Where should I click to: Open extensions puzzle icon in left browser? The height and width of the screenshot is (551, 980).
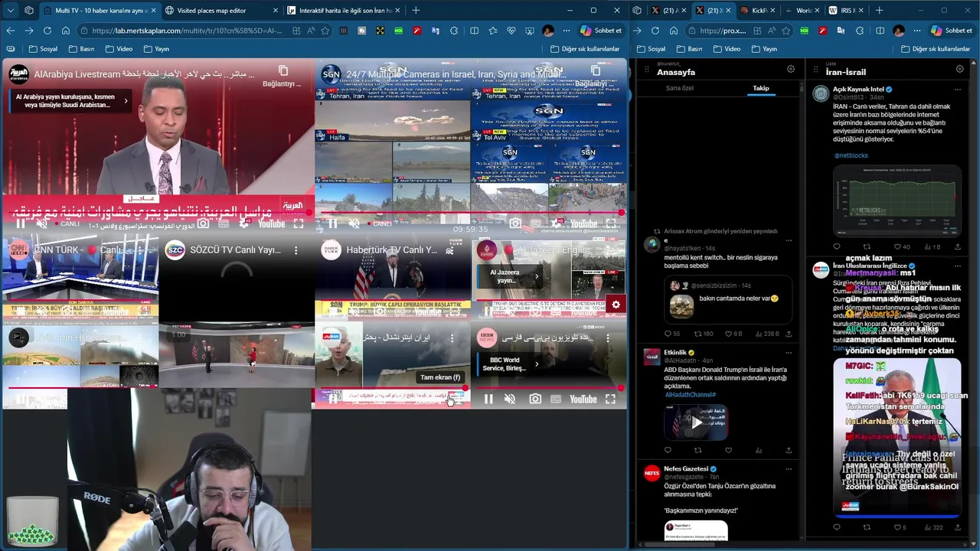point(454,31)
